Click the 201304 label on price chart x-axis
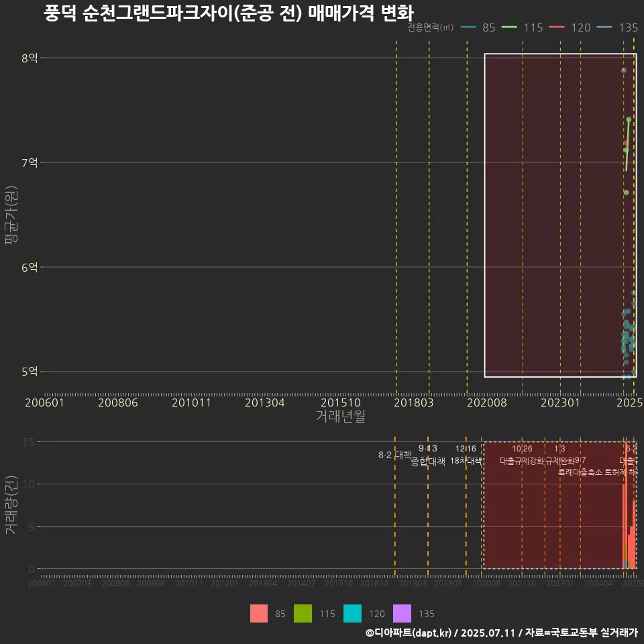This screenshot has height=644, width=644. (265, 402)
